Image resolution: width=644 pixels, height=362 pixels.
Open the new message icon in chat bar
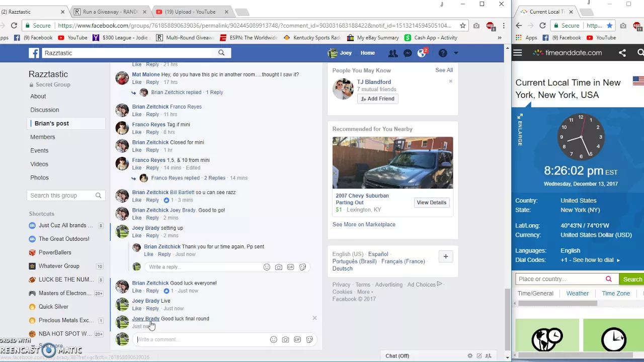[x=479, y=356]
